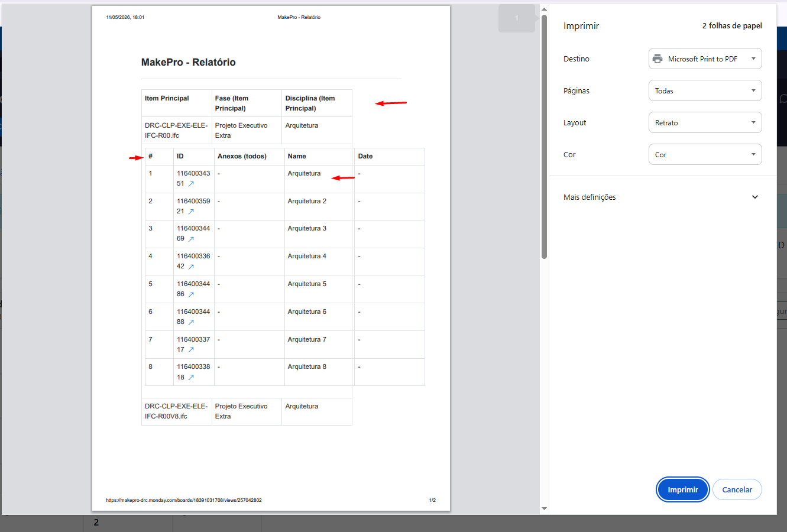Click the Fase (Item Principal) column header
Viewport: 787px width, 532px height.
tap(247, 103)
